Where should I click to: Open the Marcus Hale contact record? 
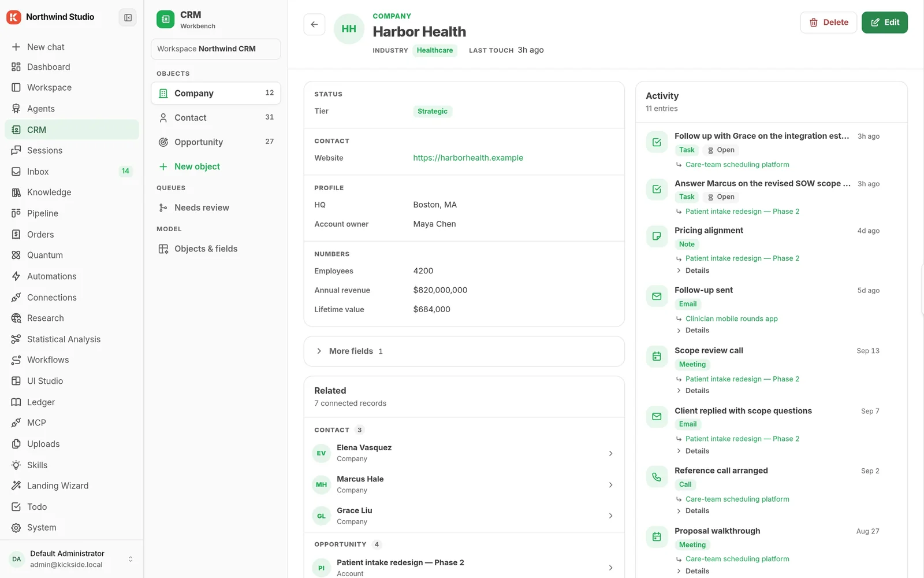(464, 484)
